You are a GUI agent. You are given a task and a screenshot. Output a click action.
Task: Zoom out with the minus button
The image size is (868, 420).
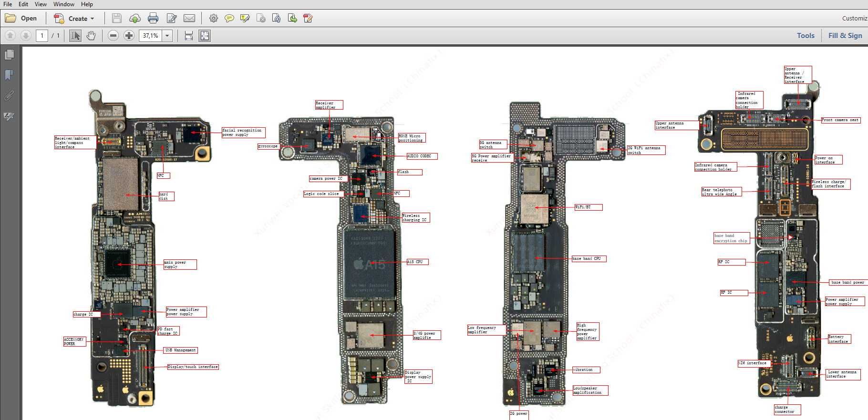113,36
